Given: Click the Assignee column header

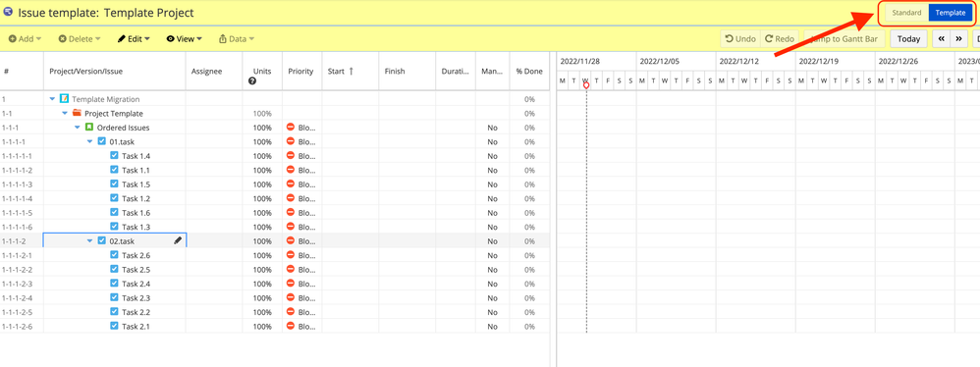Looking at the screenshot, I should pos(206,72).
